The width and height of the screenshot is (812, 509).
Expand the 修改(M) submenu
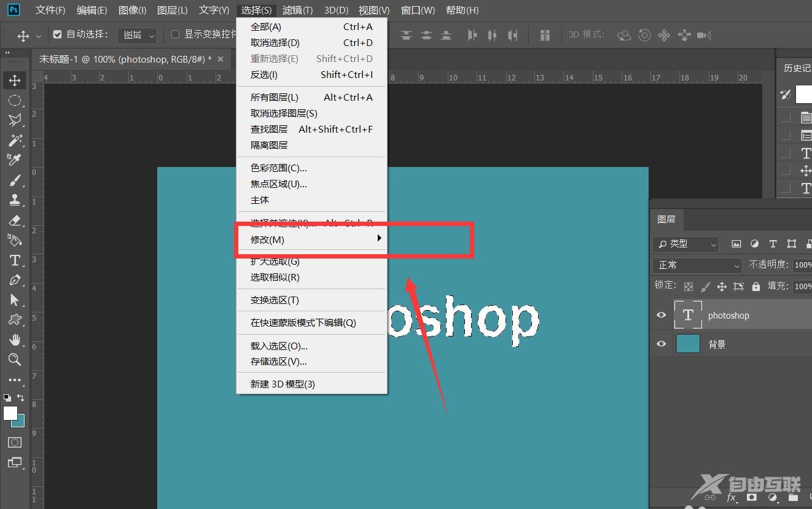coord(312,239)
